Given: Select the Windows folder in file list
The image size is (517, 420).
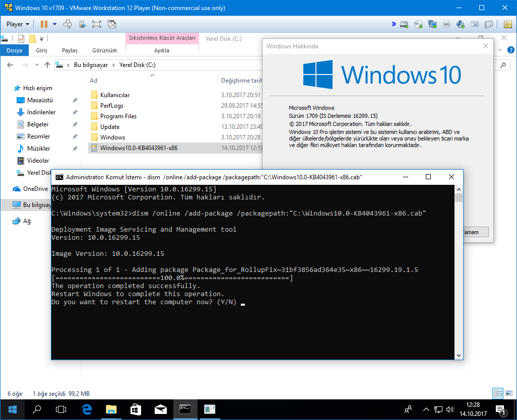Looking at the screenshot, I should click(112, 137).
